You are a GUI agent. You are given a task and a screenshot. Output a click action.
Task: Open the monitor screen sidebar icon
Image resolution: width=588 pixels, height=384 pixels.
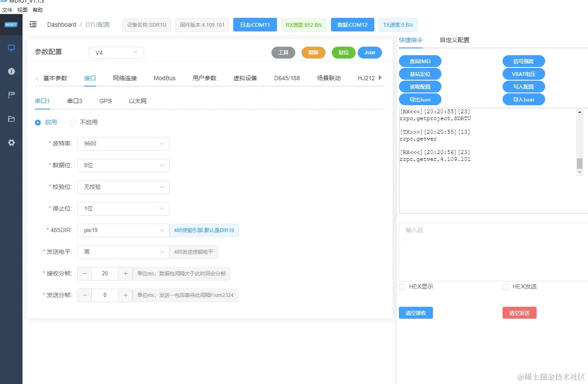coord(11,48)
